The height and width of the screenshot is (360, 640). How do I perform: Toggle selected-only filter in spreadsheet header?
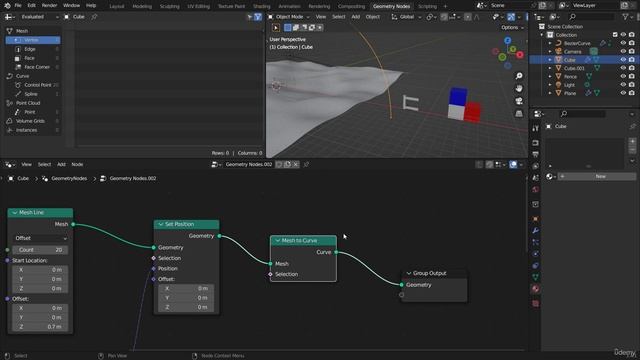[x=249, y=17]
